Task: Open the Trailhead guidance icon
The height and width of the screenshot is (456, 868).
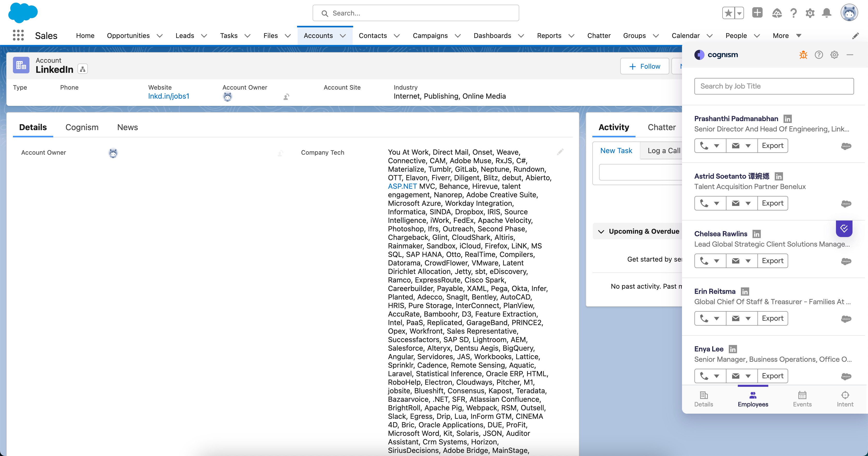Action: pyautogui.click(x=777, y=13)
